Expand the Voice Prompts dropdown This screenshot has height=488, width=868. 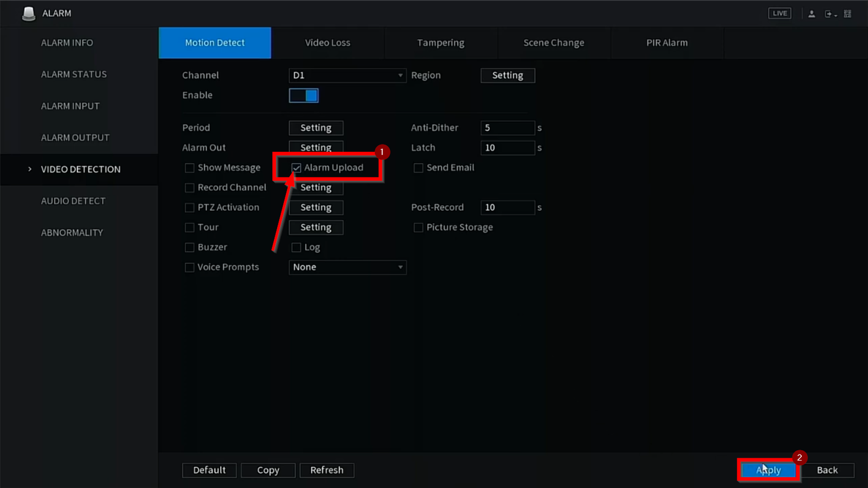[x=347, y=267]
